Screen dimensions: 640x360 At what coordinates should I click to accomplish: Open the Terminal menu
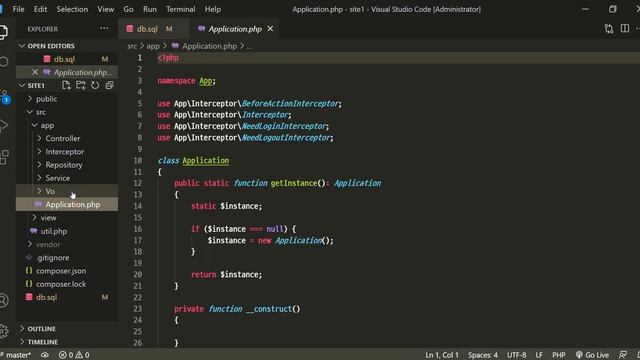[x=180, y=9]
